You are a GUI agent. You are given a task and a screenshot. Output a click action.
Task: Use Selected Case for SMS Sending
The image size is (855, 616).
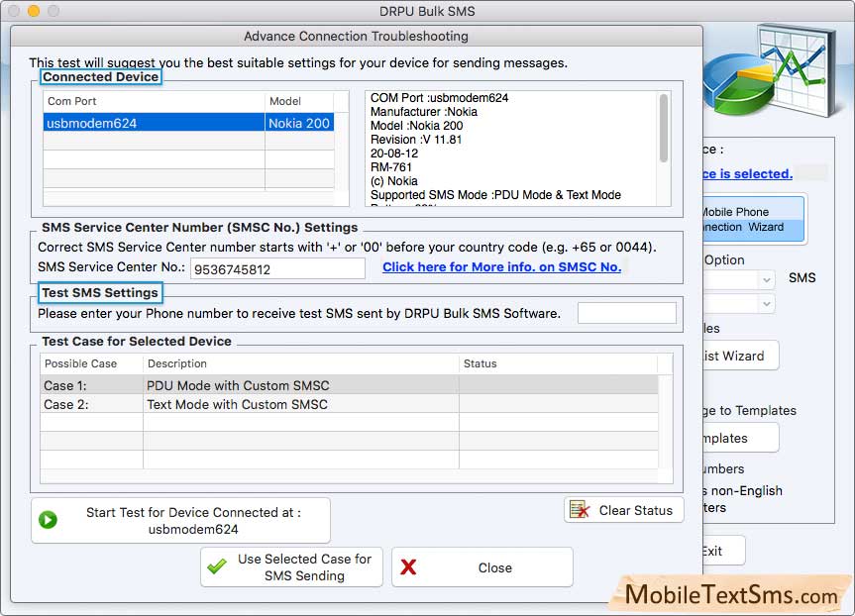291,567
